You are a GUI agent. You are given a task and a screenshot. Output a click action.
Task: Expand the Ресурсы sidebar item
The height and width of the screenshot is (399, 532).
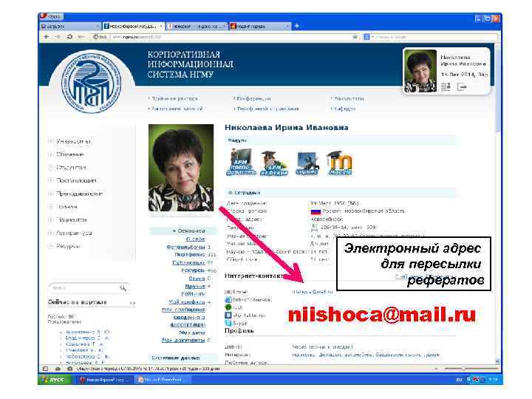(50, 246)
